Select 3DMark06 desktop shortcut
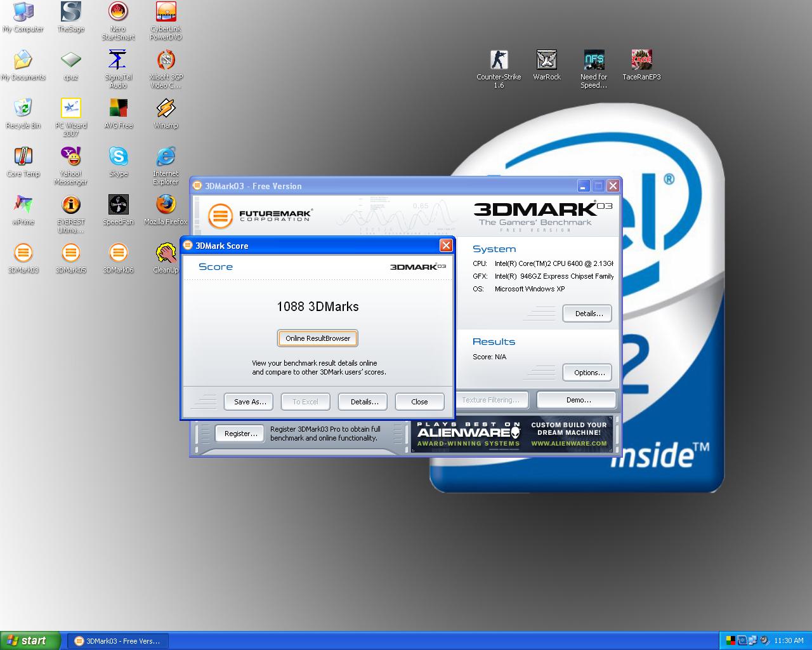812x650 pixels. [x=118, y=258]
